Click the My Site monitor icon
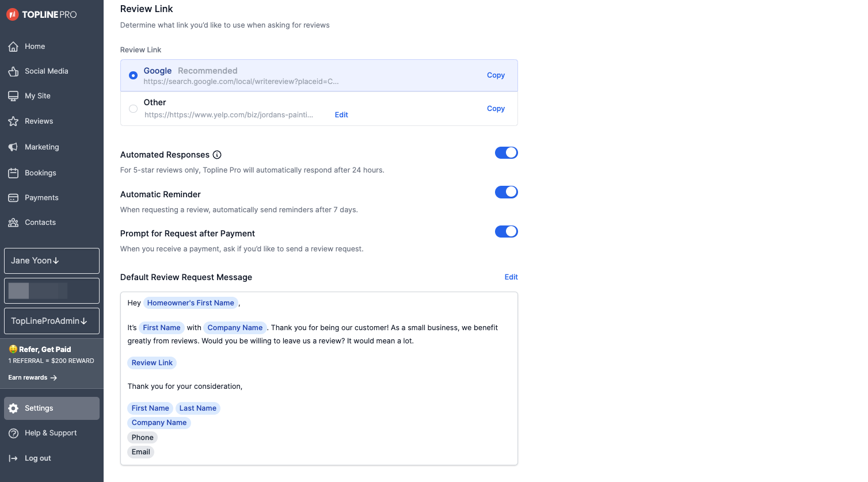The height and width of the screenshot is (482, 868). pos(13,96)
